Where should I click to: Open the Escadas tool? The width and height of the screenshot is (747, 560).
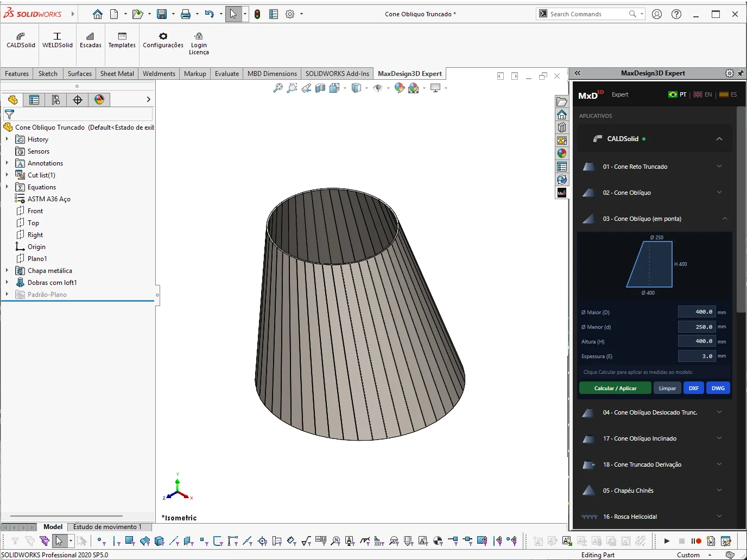tap(90, 40)
